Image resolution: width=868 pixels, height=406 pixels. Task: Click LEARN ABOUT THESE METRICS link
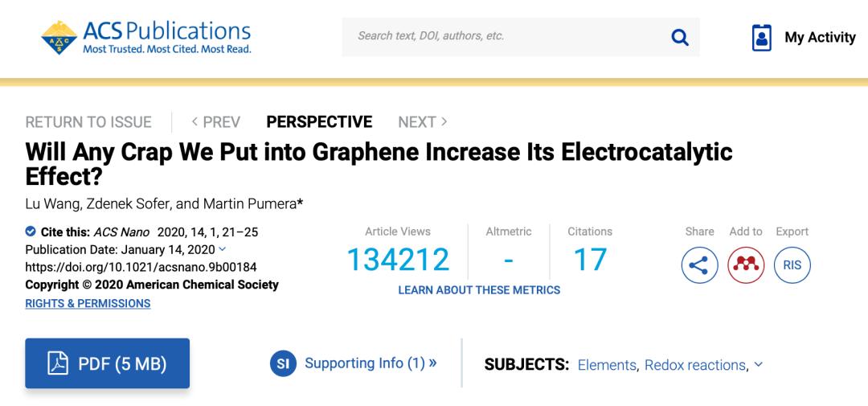pos(479,289)
